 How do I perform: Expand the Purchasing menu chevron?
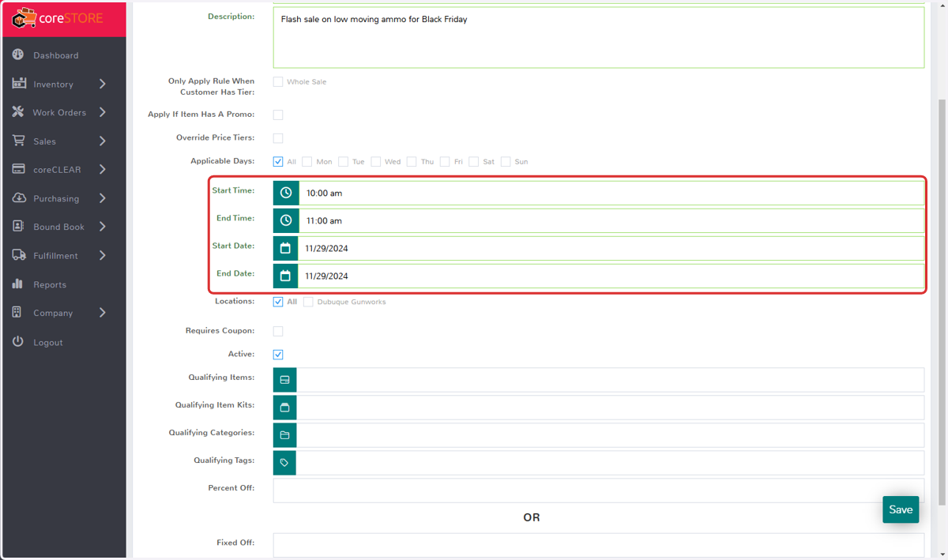pos(103,198)
